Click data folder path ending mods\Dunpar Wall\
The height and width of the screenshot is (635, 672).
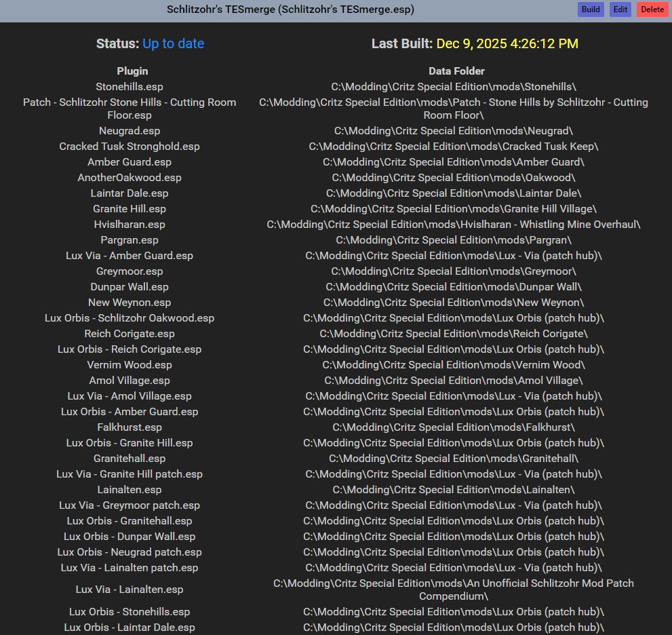click(x=454, y=287)
